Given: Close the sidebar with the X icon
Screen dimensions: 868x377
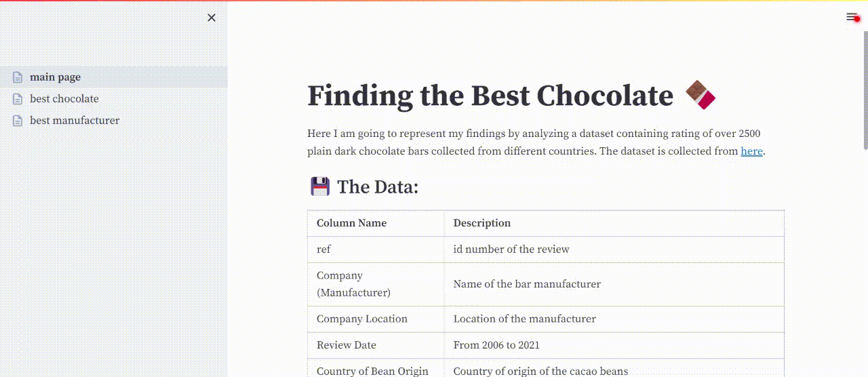Looking at the screenshot, I should pyautogui.click(x=212, y=18).
